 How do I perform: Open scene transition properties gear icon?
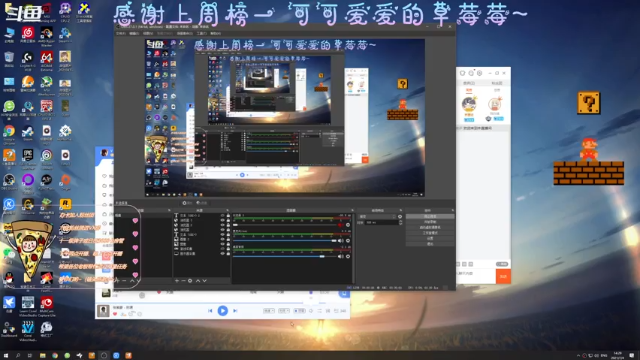tap(400, 217)
